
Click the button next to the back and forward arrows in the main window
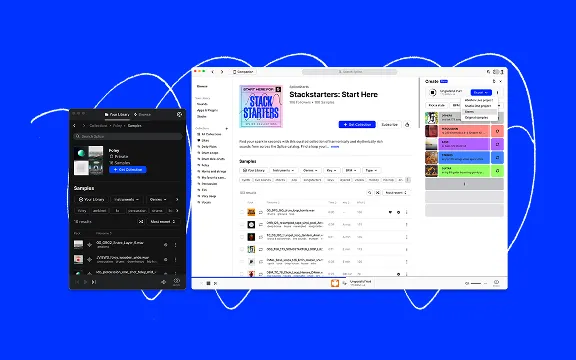244,72
